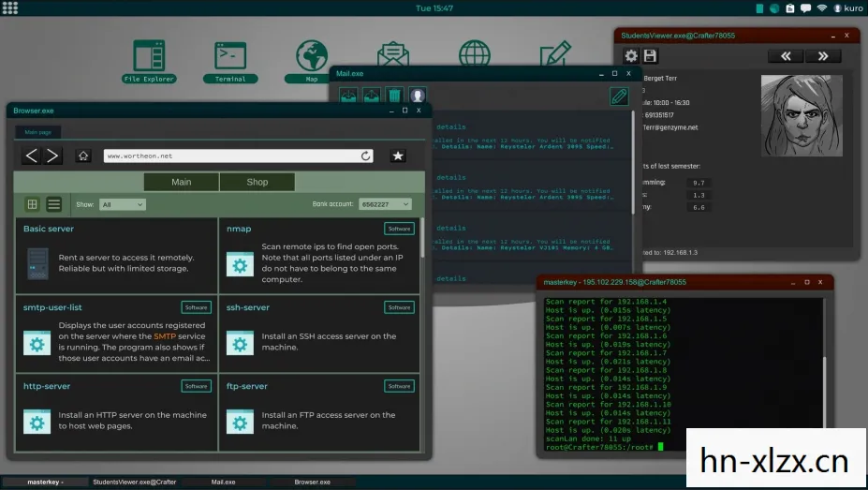
Task: Click the 6.6 grade value
Action: click(x=699, y=208)
